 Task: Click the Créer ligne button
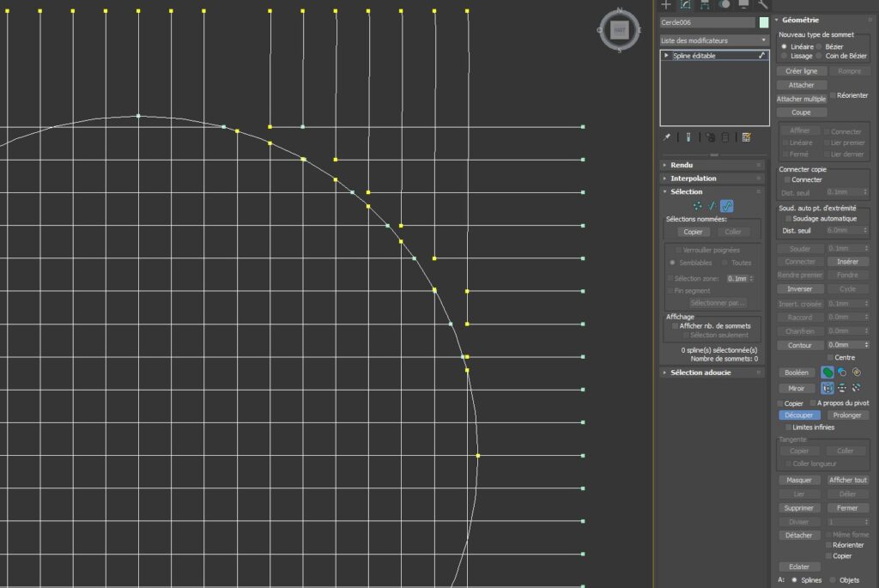[800, 71]
